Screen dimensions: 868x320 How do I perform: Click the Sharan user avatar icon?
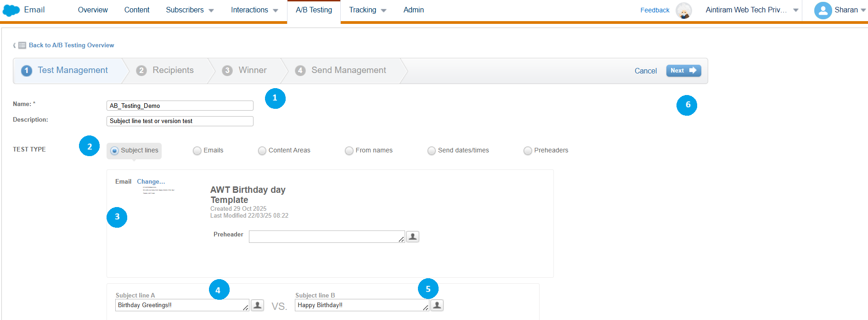pyautogui.click(x=823, y=10)
